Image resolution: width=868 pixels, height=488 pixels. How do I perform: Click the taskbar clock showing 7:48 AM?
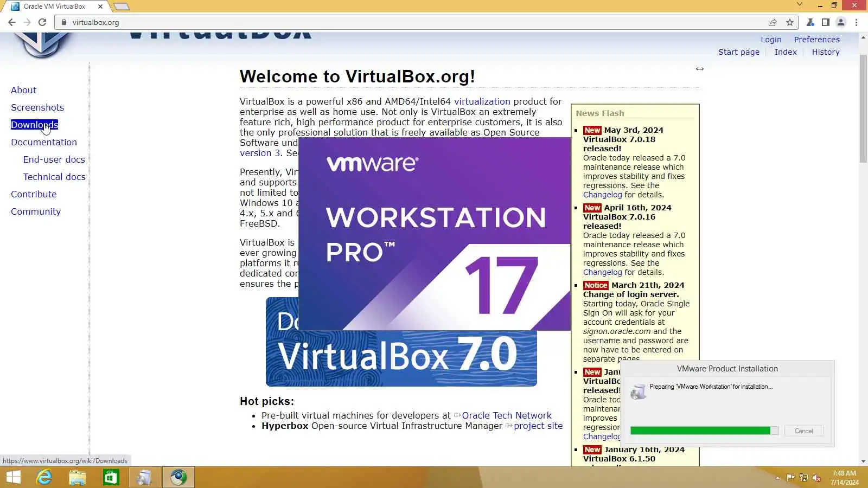tap(844, 478)
